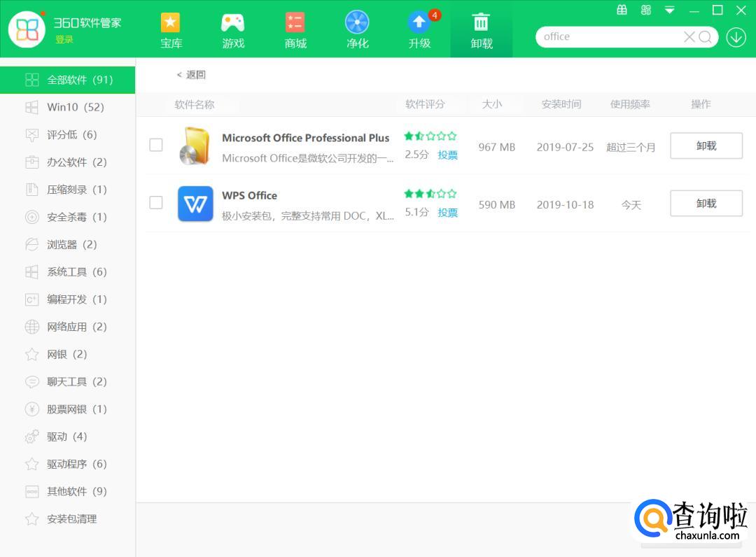Image resolution: width=756 pixels, height=557 pixels.
Task: Clear the search text with X icon
Action: 689,37
